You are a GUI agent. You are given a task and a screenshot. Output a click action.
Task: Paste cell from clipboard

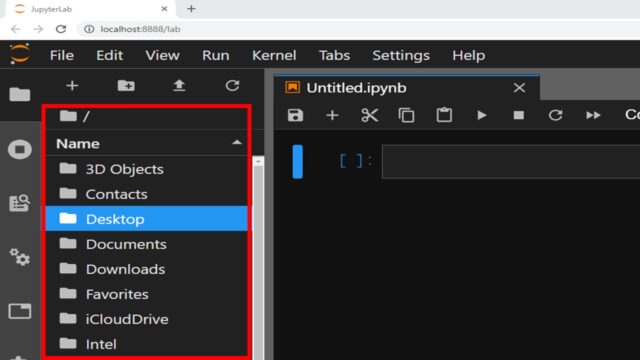[444, 116]
